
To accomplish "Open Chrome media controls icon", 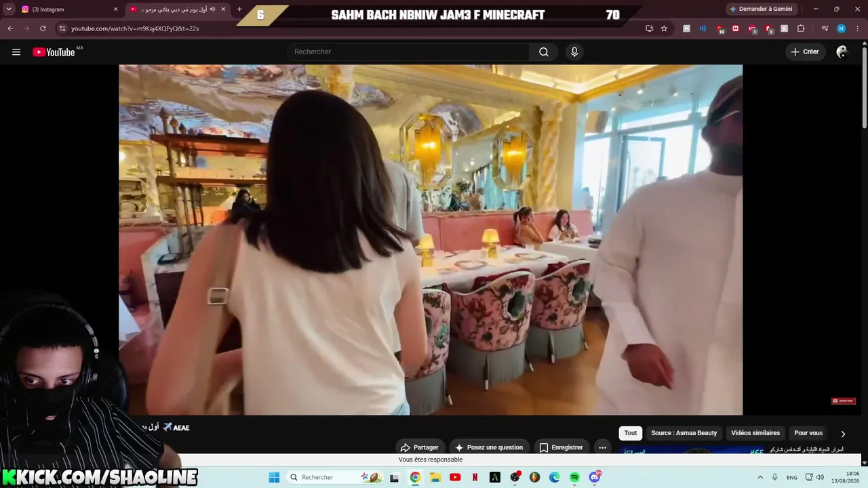I will pos(825,28).
